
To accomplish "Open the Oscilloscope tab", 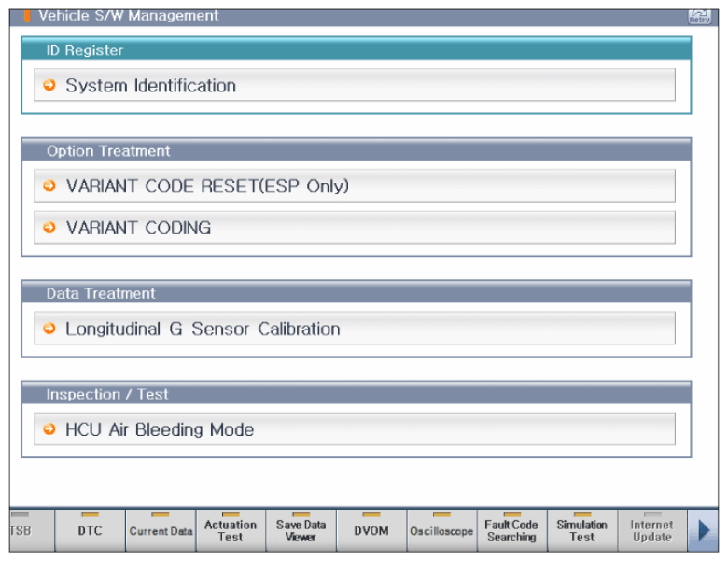I will point(442,530).
